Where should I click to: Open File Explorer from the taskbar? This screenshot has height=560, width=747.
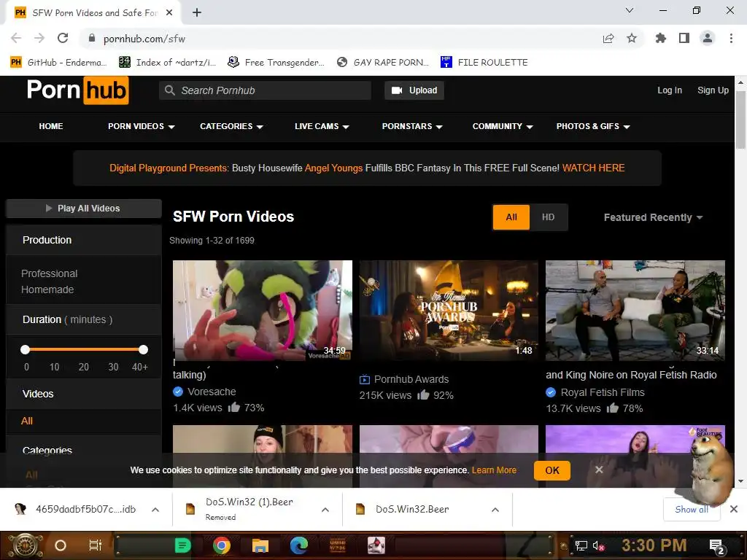point(260,545)
